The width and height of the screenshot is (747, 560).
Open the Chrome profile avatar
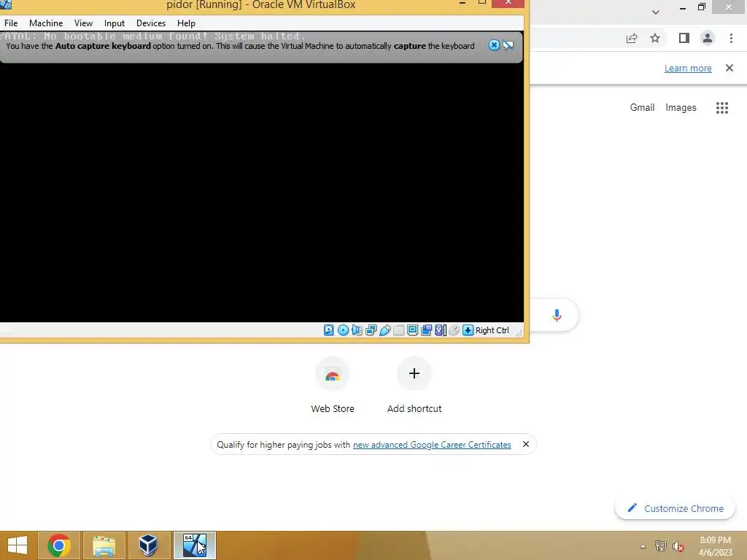(708, 38)
